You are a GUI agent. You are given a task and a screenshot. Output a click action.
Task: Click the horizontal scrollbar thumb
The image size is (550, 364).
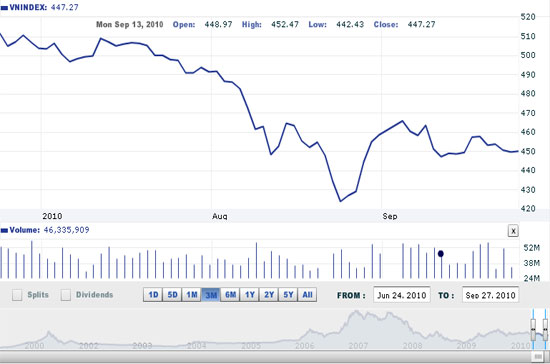(538, 357)
